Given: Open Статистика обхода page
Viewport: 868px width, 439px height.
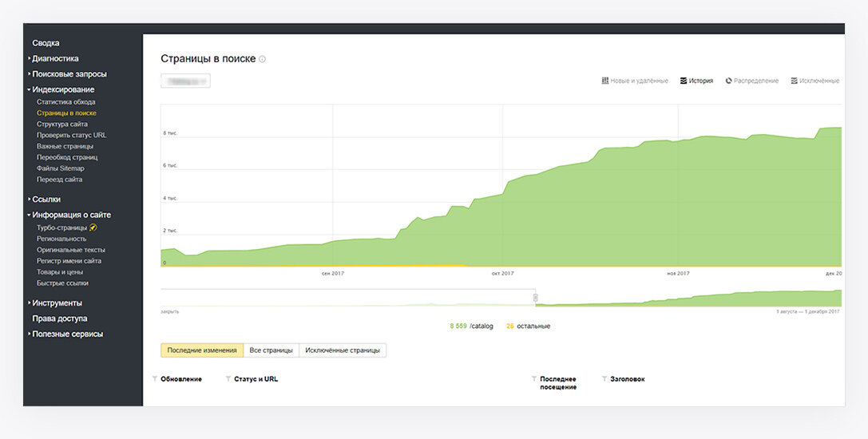Looking at the screenshot, I should click(65, 102).
